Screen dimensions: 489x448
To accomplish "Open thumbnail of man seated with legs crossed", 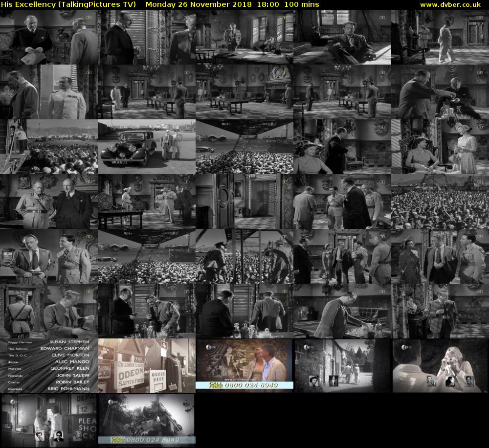I will [342, 37].
